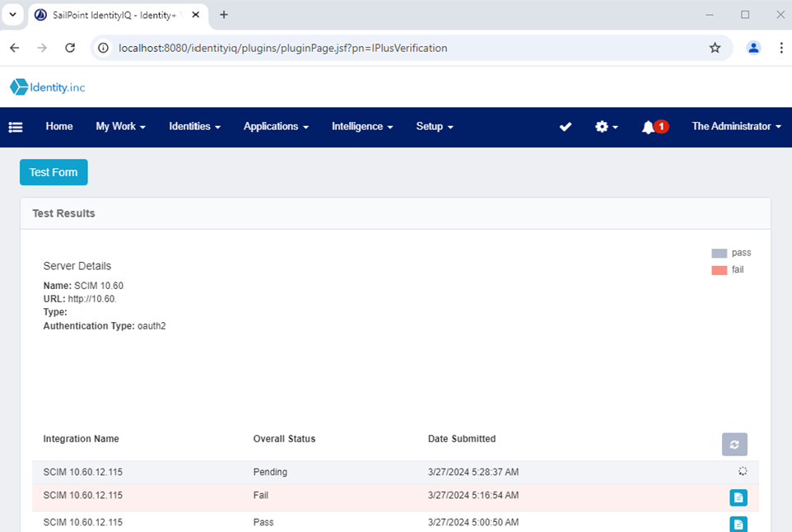Image resolution: width=792 pixels, height=532 pixels.
Task: Click the Test Form button
Action: tap(54, 172)
